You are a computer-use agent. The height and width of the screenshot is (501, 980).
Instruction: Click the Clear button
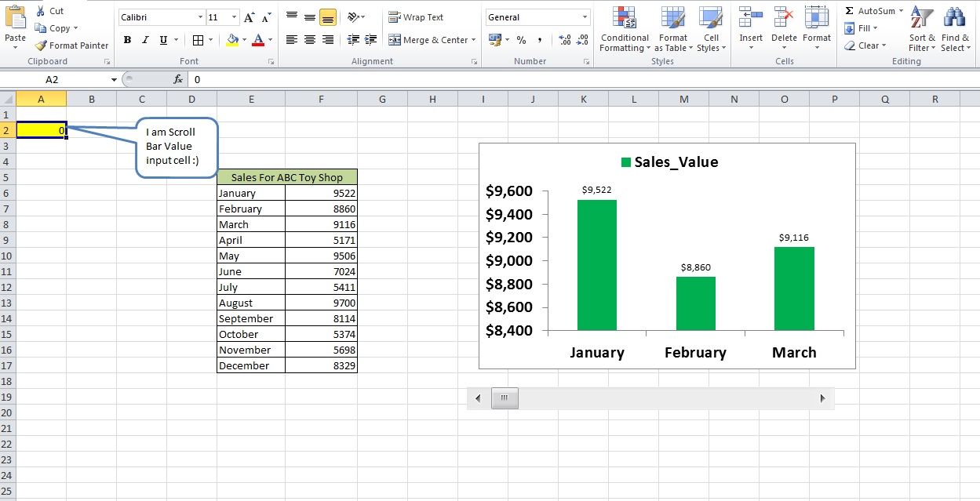tap(867, 45)
